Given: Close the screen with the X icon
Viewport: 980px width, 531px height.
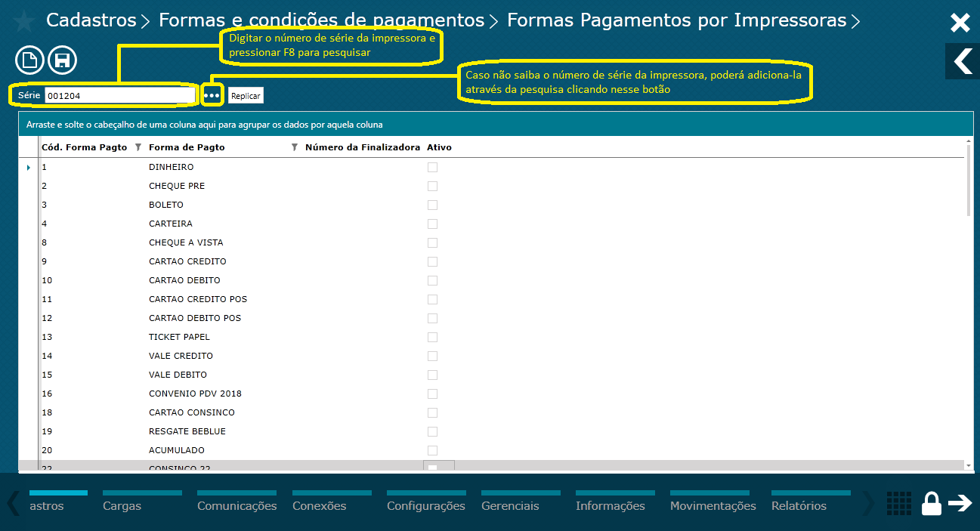Looking at the screenshot, I should tap(960, 23).
